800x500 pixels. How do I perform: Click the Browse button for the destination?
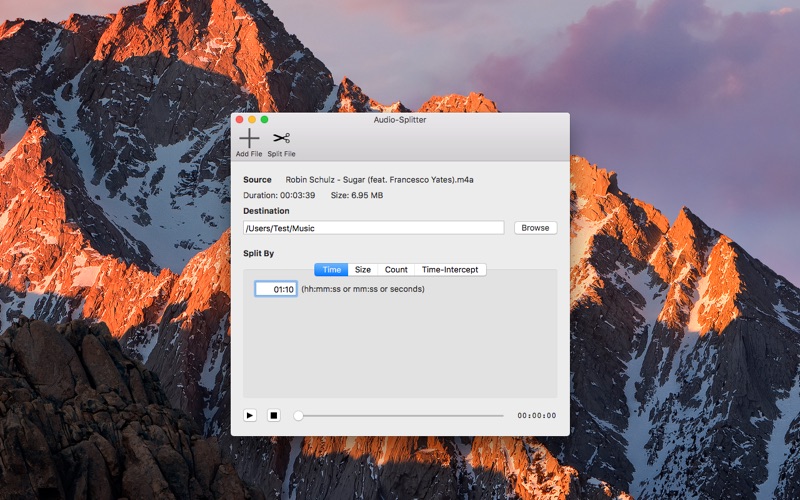pos(535,228)
